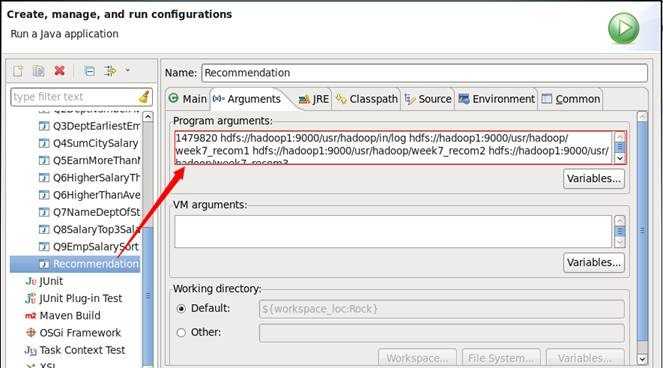
Task: Click the Q7NameDeptOfSt Java icon
Action: (44, 212)
